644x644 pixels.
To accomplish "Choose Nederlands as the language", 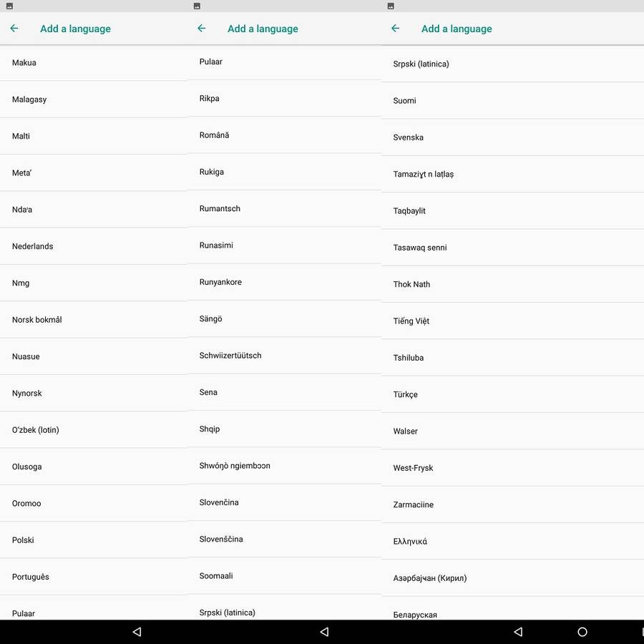I will 33,246.
